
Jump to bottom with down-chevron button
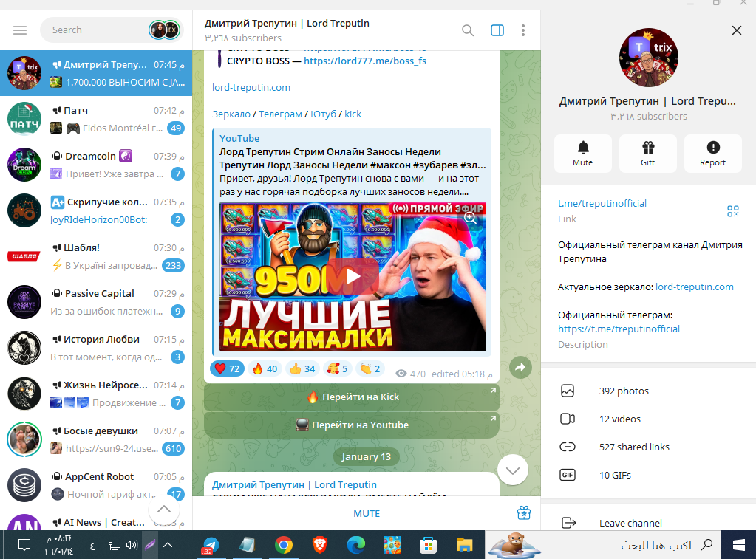coord(513,470)
